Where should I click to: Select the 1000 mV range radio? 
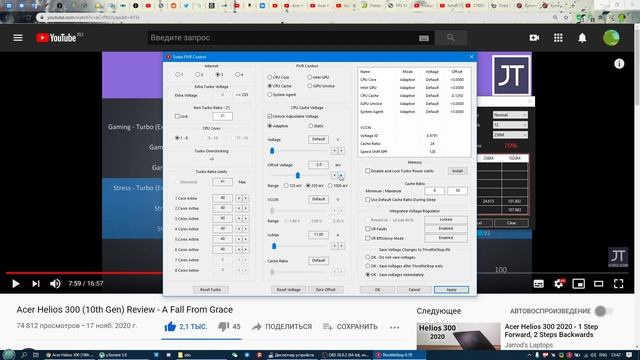coord(330,185)
